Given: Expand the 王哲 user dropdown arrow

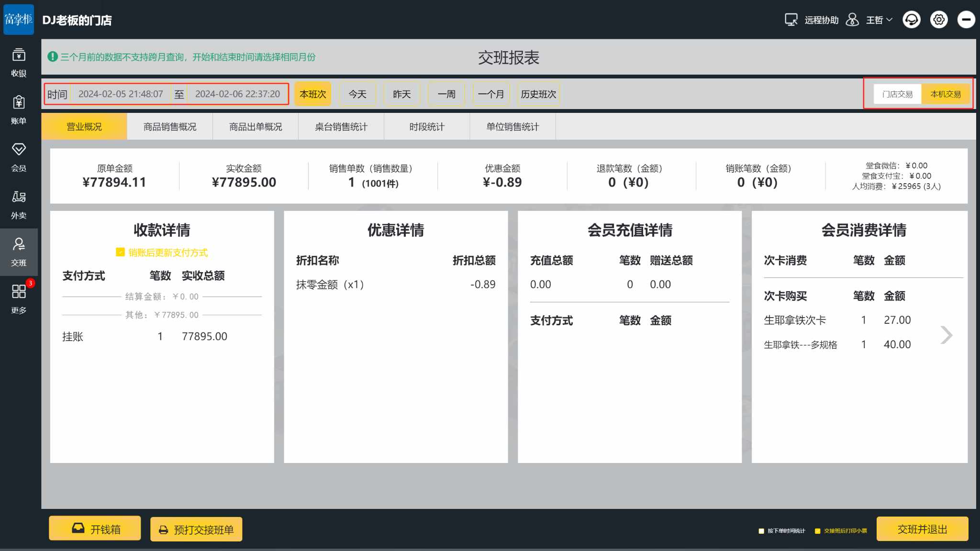Looking at the screenshot, I should 889,20.
